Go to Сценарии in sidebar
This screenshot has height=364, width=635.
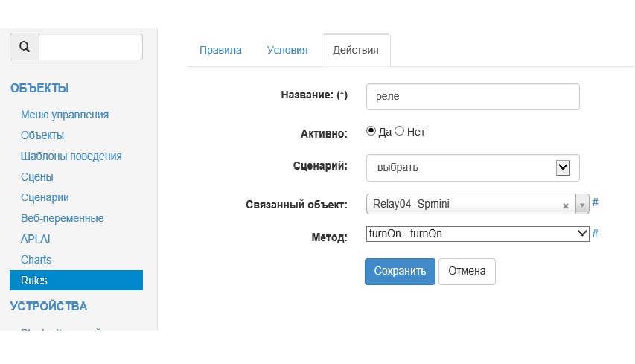tap(45, 197)
